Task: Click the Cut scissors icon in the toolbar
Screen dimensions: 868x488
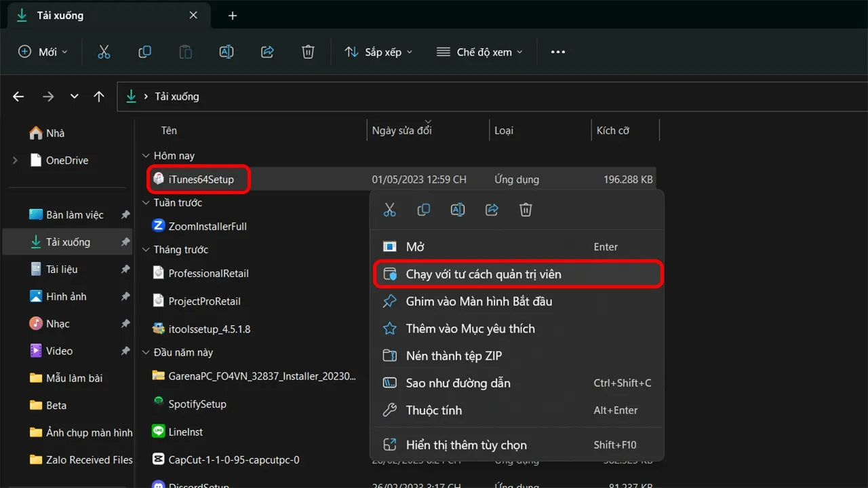Action: [104, 51]
